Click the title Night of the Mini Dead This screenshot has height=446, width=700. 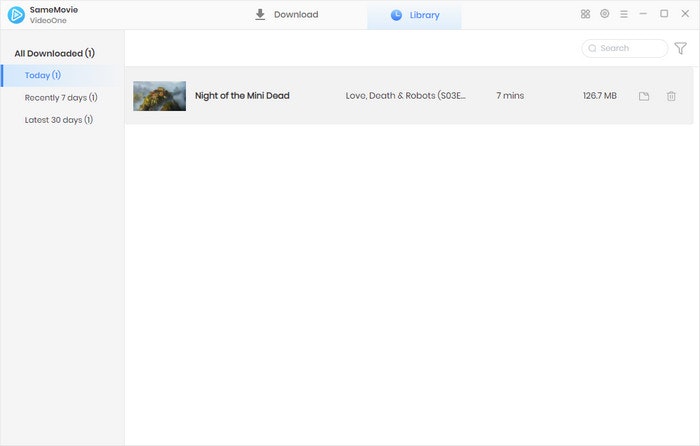(x=242, y=96)
